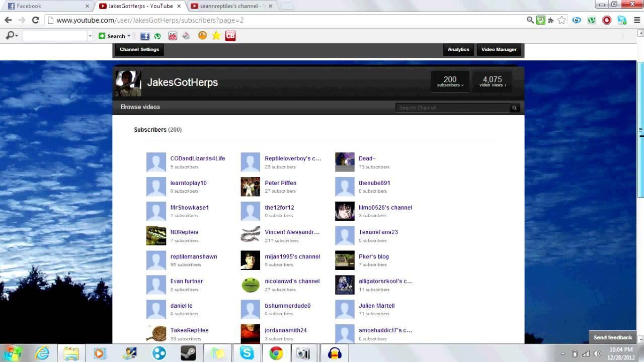Reload the current page
The width and height of the screenshot is (644, 362).
tap(35, 20)
